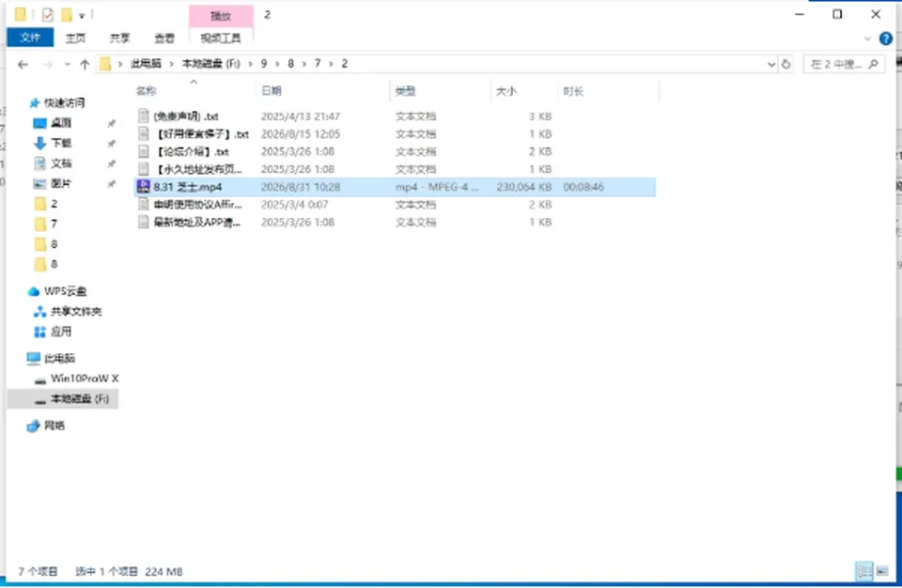
Task: Switch to the 主页 ribbon tab
Action: tap(75, 38)
